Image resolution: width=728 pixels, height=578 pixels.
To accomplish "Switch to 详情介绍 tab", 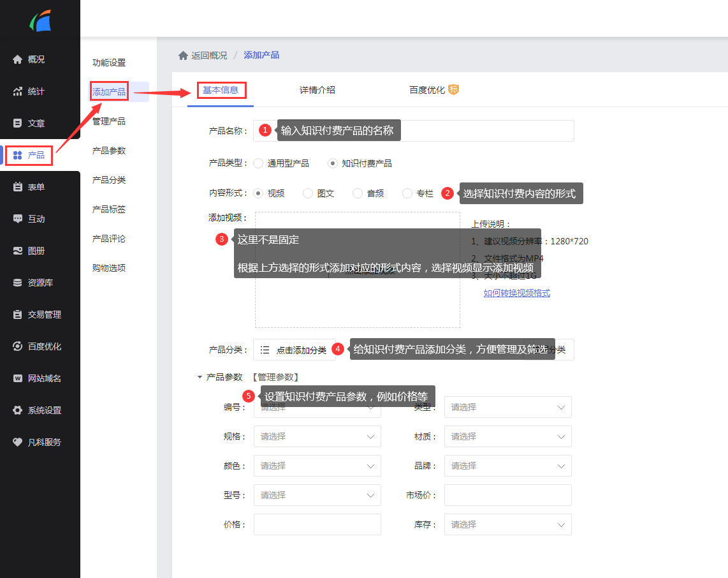I will click(x=317, y=90).
